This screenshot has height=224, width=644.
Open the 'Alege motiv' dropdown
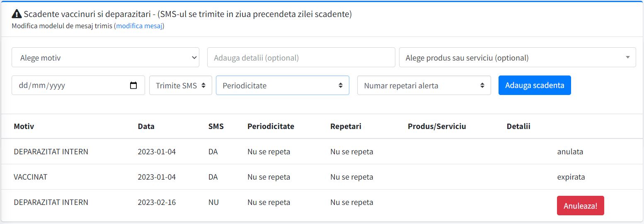coord(105,58)
